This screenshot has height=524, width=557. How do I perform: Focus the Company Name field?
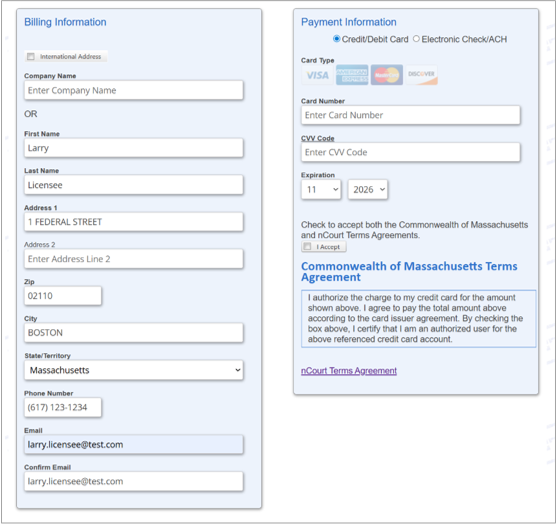tap(134, 90)
